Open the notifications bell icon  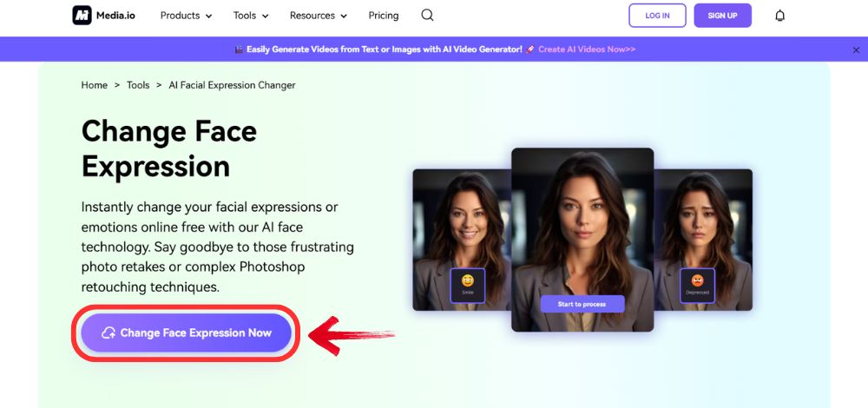780,16
